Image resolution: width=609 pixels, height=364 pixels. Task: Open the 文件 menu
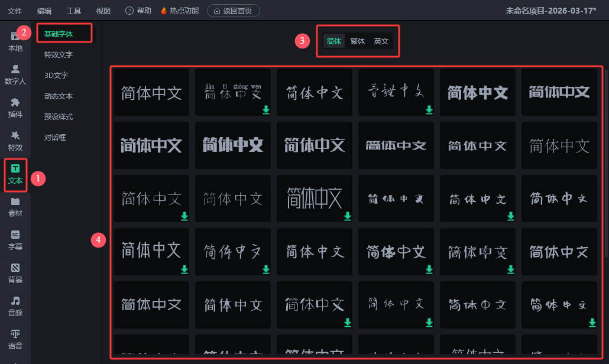pos(15,11)
